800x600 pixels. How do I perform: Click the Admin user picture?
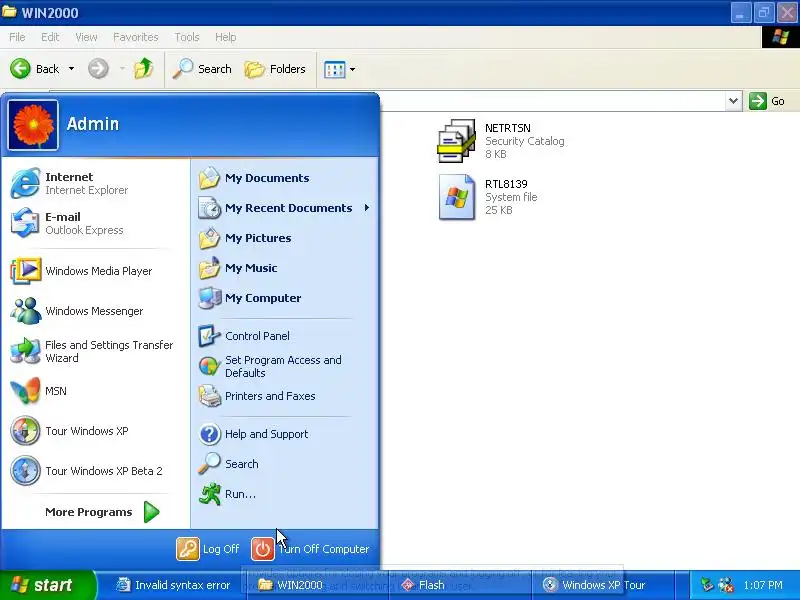[x=33, y=125]
